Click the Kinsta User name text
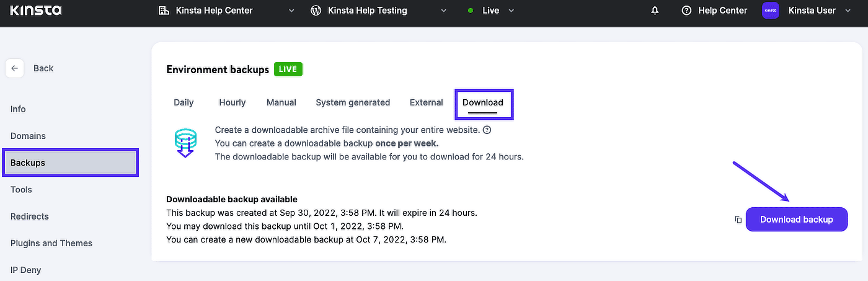The width and height of the screenshot is (868, 281). pos(812,11)
